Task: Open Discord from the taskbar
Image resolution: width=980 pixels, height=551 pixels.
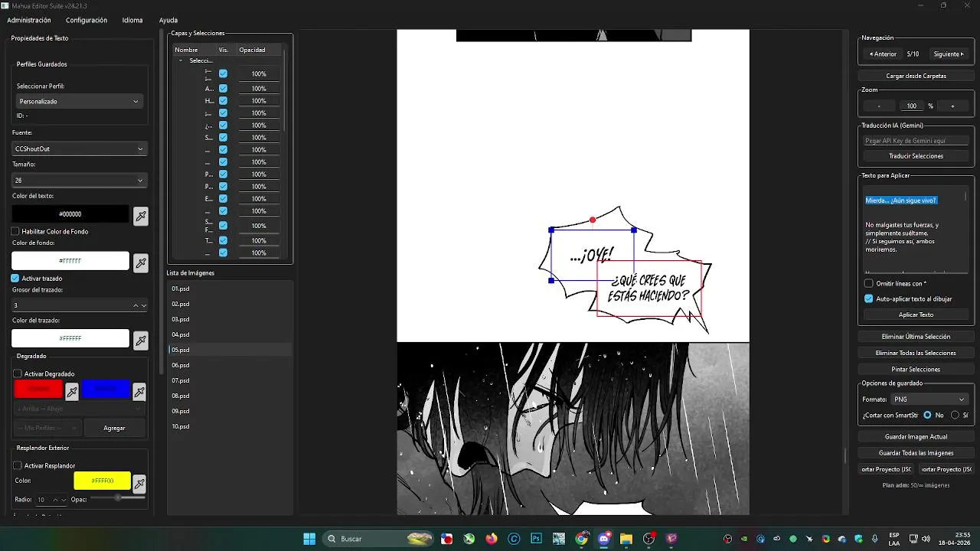Action: click(x=604, y=539)
